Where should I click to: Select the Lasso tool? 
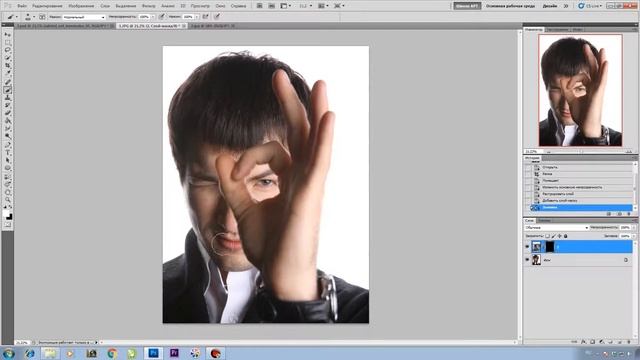click(7, 50)
